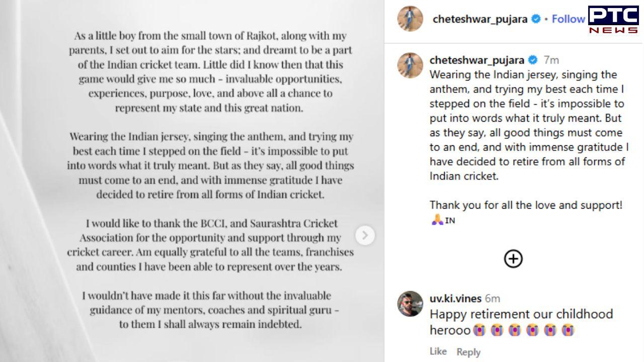Click the 6m timestamp on comment
Screen dimensions: 644x362
493,299
